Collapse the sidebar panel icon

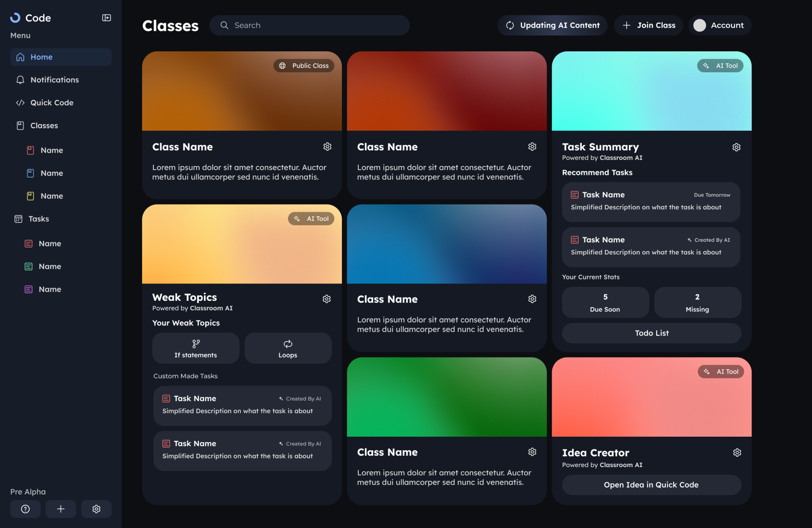point(106,18)
